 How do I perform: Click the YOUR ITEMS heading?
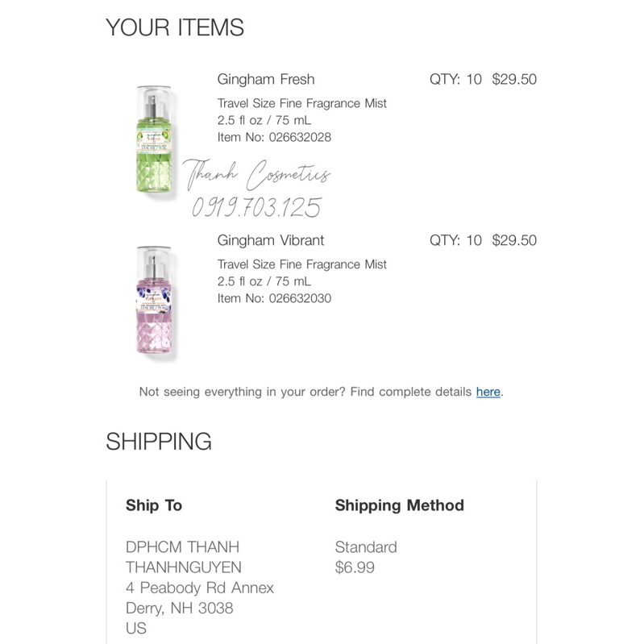click(x=175, y=27)
